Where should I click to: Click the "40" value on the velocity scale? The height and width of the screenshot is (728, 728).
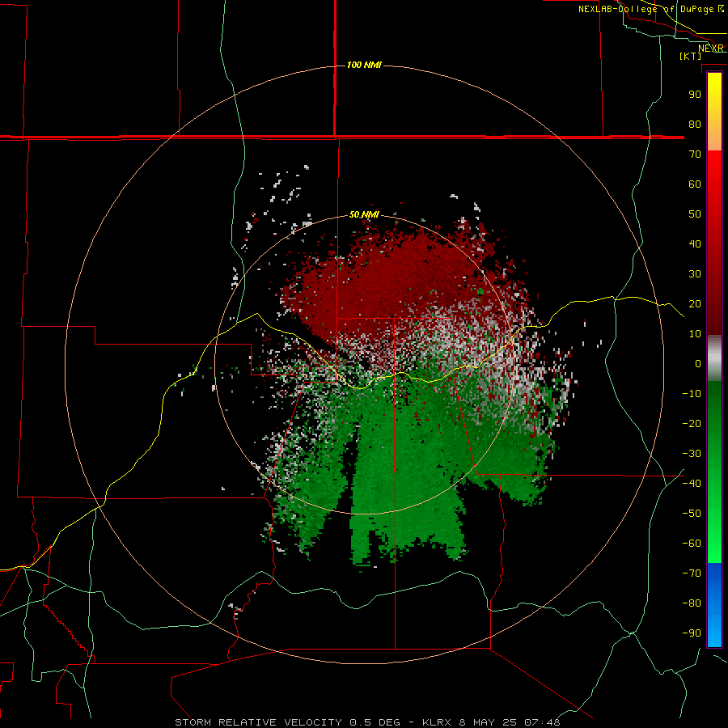pos(695,243)
